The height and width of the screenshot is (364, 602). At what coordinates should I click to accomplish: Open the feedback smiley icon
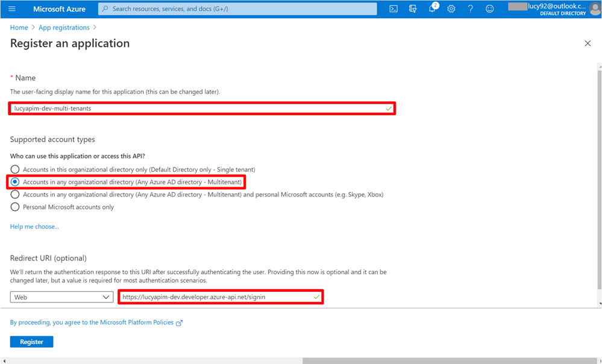(x=489, y=8)
